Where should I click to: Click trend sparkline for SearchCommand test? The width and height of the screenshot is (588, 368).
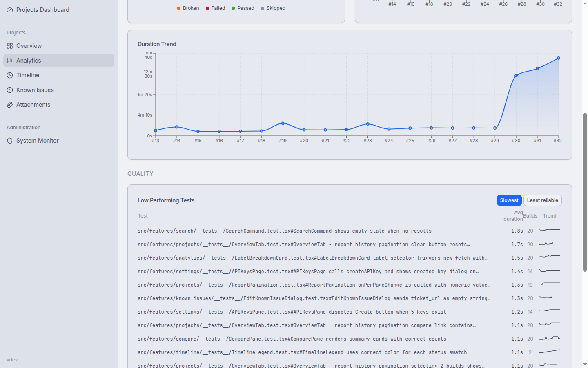(x=550, y=230)
